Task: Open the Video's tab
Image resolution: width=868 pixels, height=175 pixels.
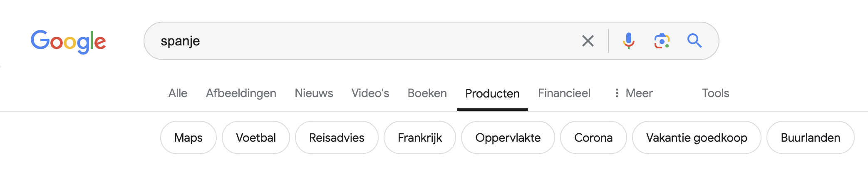Action: [x=370, y=93]
